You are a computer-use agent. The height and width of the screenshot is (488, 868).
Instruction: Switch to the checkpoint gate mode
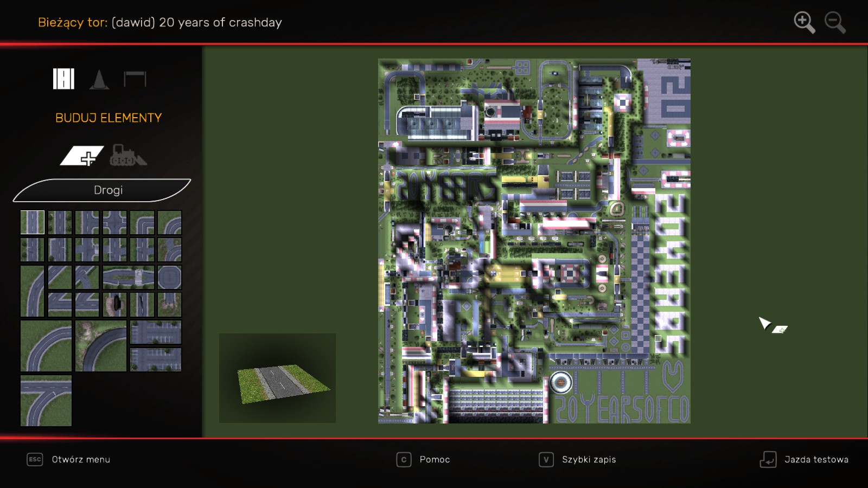(135, 79)
